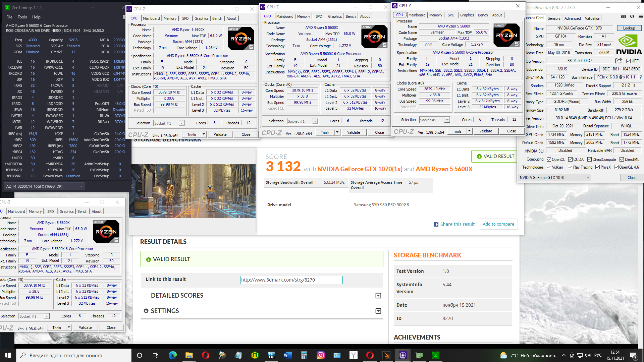The width and height of the screenshot is (644, 362).
Task: Launch Microsoft Edge from taskbar
Action: [x=172, y=355]
